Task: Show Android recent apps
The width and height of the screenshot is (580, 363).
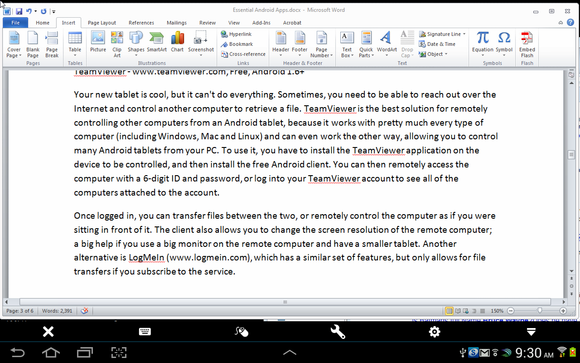Action: click(85, 352)
